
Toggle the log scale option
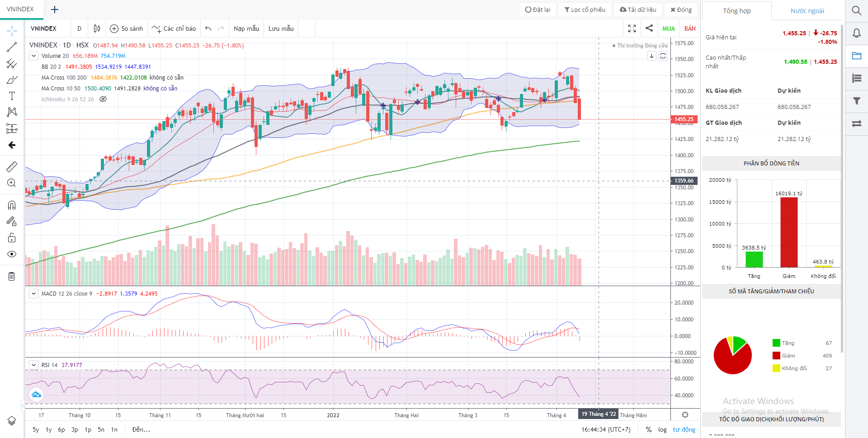click(x=662, y=429)
